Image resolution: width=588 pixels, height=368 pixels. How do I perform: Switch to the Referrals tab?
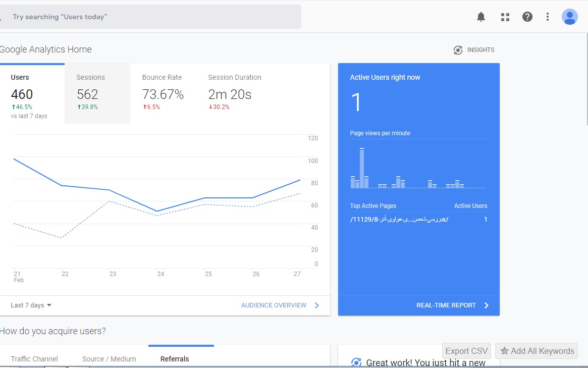(x=175, y=359)
